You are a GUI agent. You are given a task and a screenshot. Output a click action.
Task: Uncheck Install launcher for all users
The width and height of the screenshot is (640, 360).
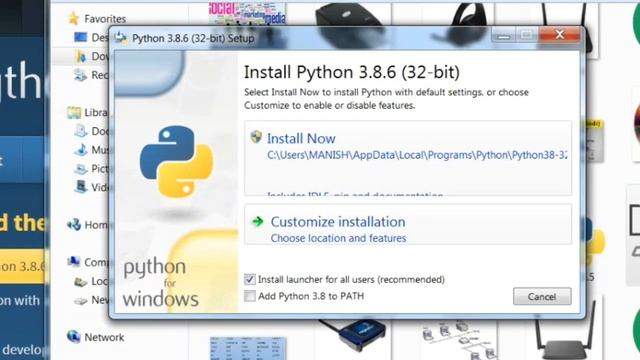coord(250,280)
